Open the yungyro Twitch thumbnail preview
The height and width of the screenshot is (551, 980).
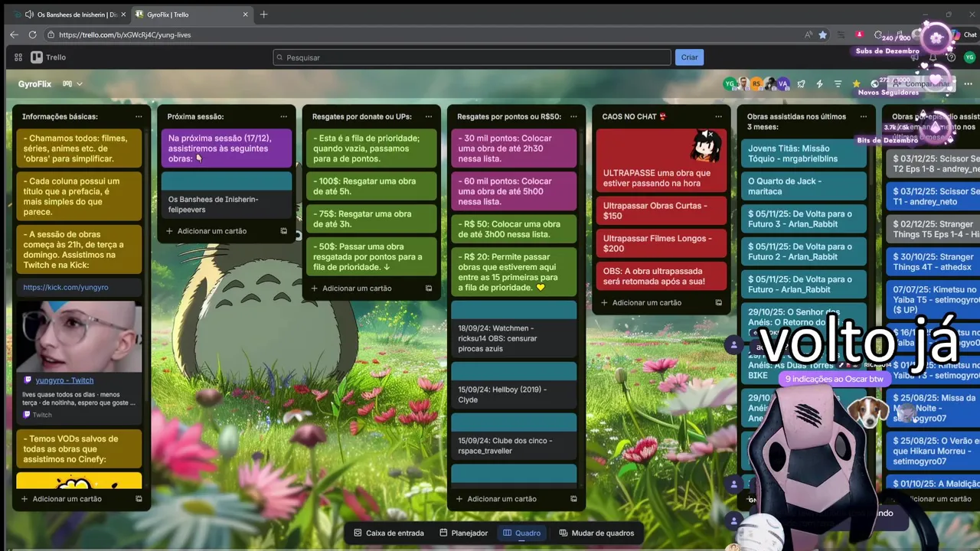click(79, 336)
